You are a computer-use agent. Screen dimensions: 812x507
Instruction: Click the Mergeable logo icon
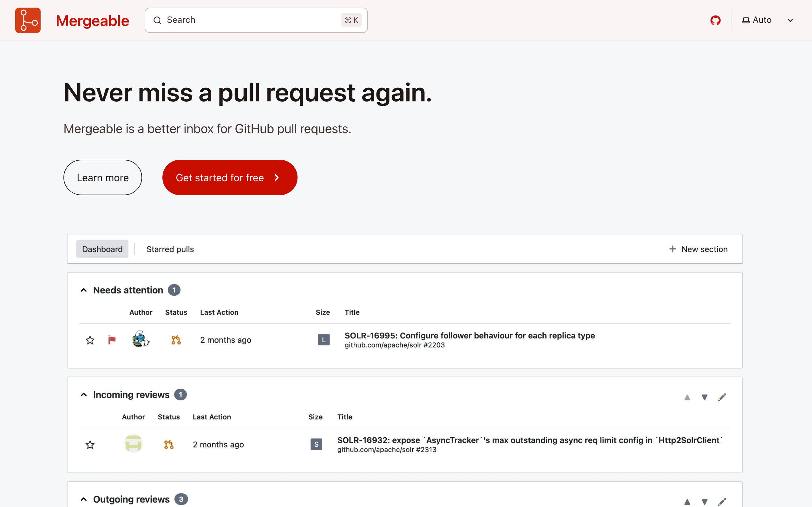(x=28, y=20)
